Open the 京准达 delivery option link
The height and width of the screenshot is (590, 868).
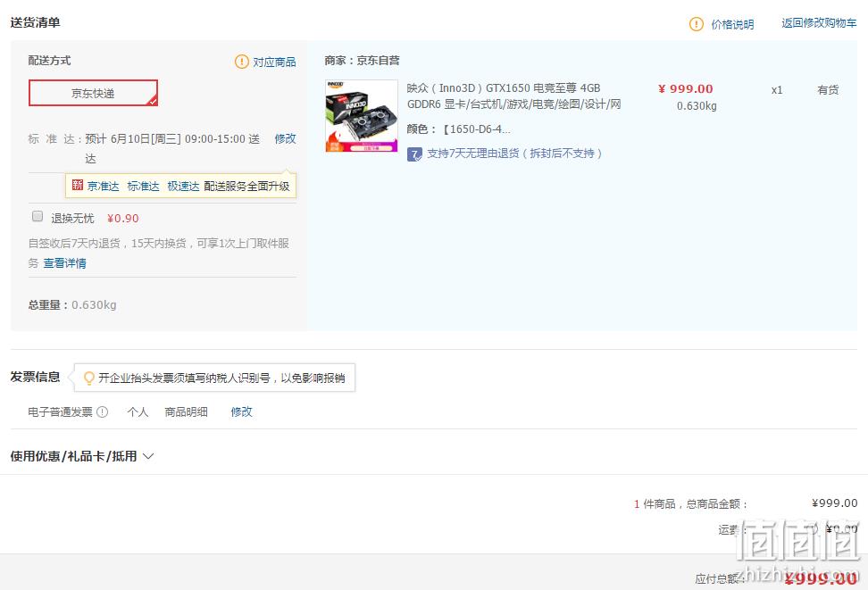point(103,186)
